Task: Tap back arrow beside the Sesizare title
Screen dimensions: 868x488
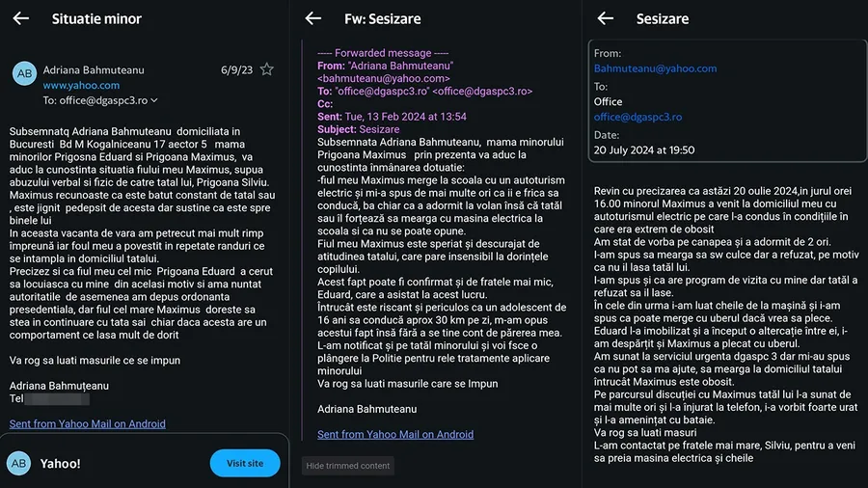Action: (605, 18)
